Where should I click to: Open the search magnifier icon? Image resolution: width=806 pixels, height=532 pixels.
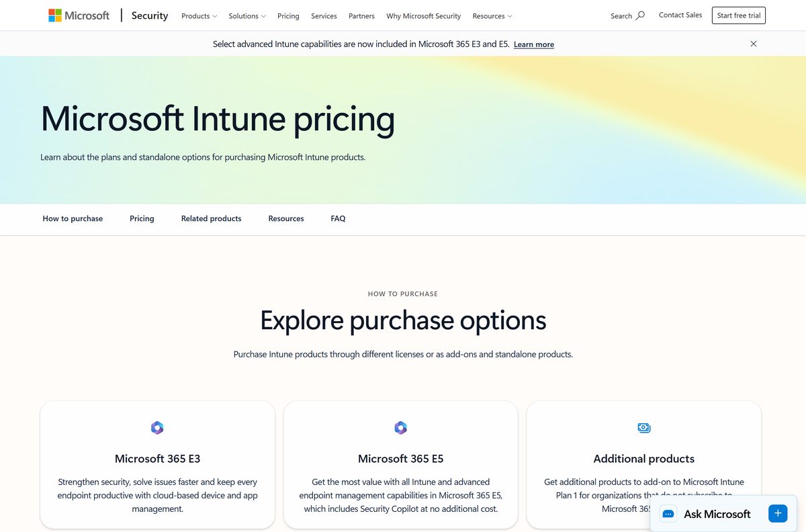pos(640,15)
